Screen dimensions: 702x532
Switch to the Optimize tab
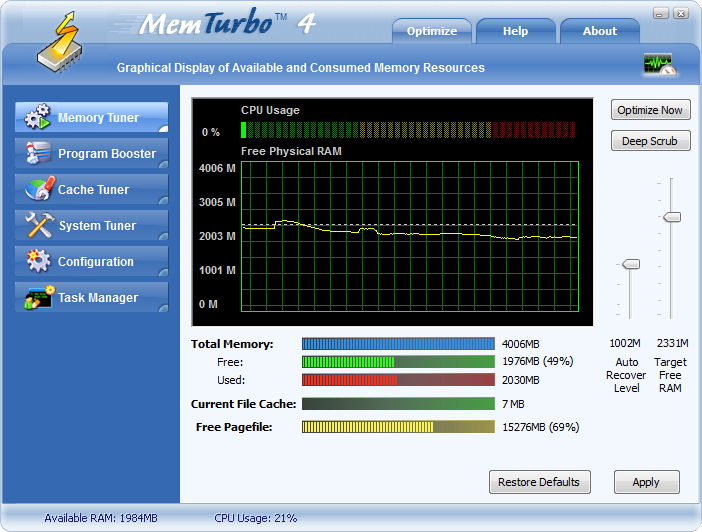point(432,31)
